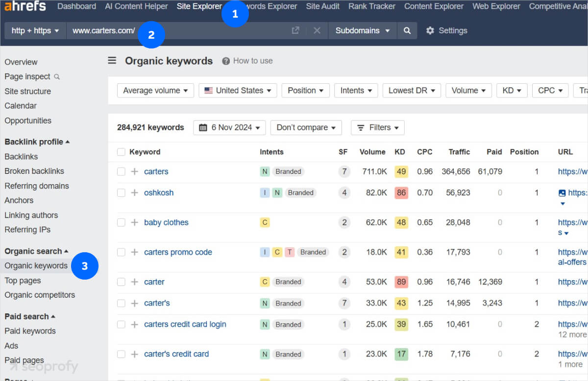The width and height of the screenshot is (588, 381).
Task: Sort by the Volume column header
Action: pyautogui.click(x=372, y=152)
